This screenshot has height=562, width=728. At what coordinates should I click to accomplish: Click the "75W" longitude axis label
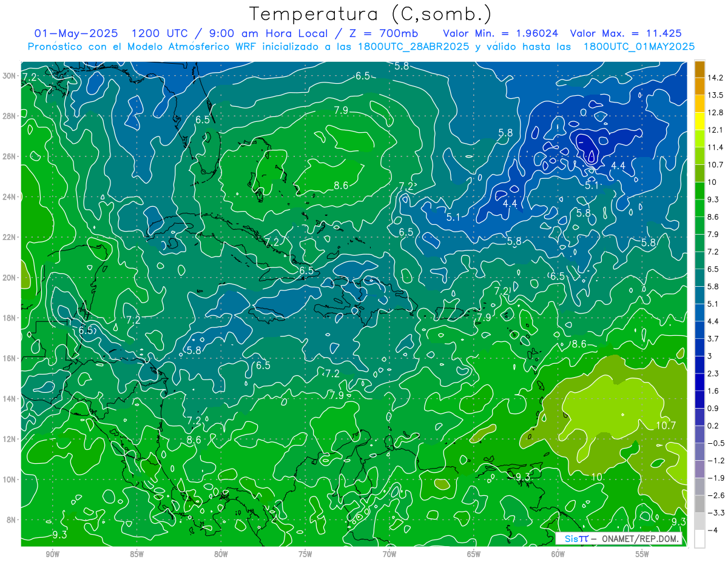pos(305,554)
